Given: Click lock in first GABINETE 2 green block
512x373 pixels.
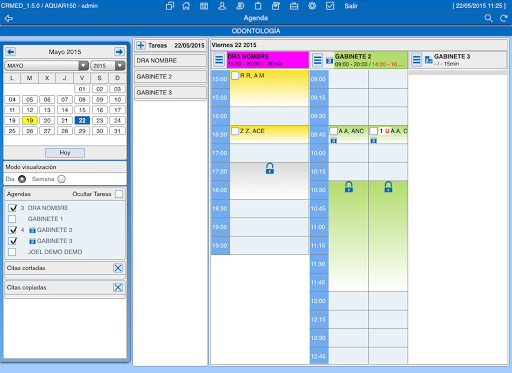Looking at the screenshot, I should click(349, 187).
